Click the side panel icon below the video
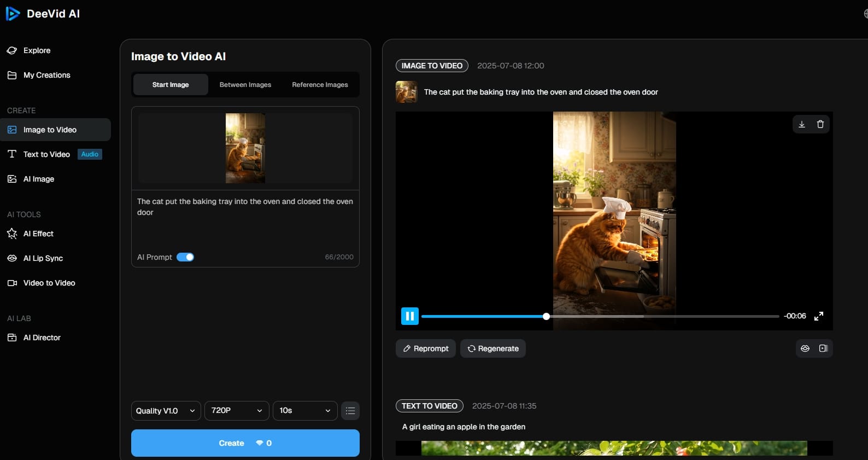 (823, 348)
